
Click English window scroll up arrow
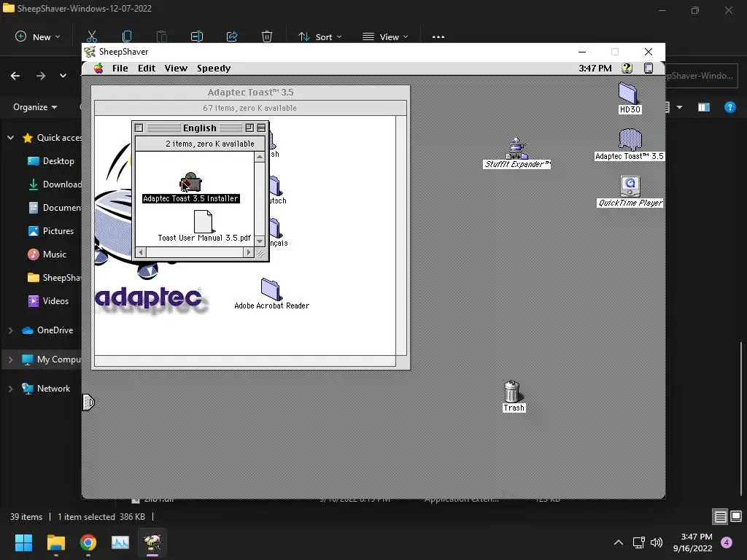click(260, 157)
